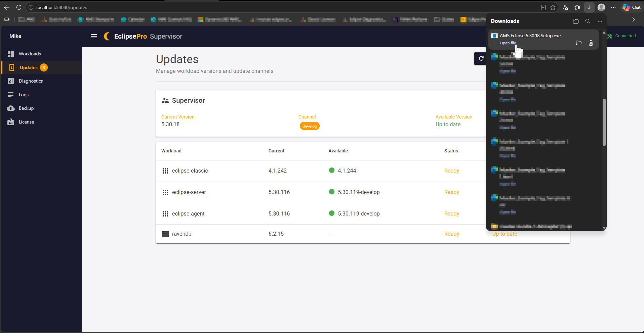This screenshot has height=333, width=644.
Task: Click the Downloads panel scrollbar thumb
Action: pyautogui.click(x=604, y=122)
